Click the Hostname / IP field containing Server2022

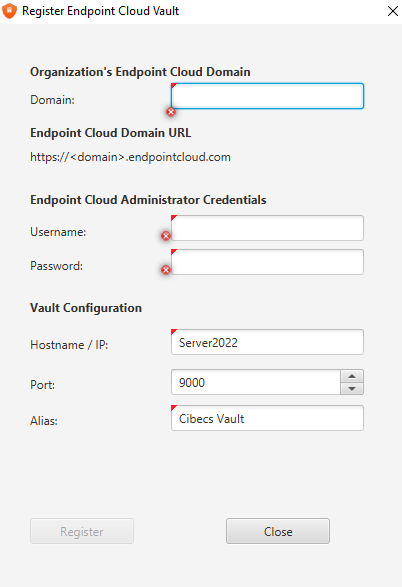tap(267, 342)
